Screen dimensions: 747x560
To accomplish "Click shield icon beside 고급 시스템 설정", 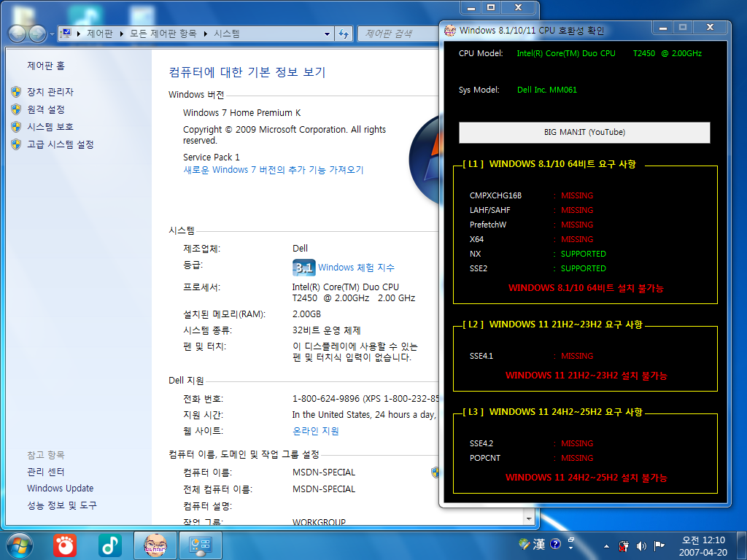I will point(16,144).
